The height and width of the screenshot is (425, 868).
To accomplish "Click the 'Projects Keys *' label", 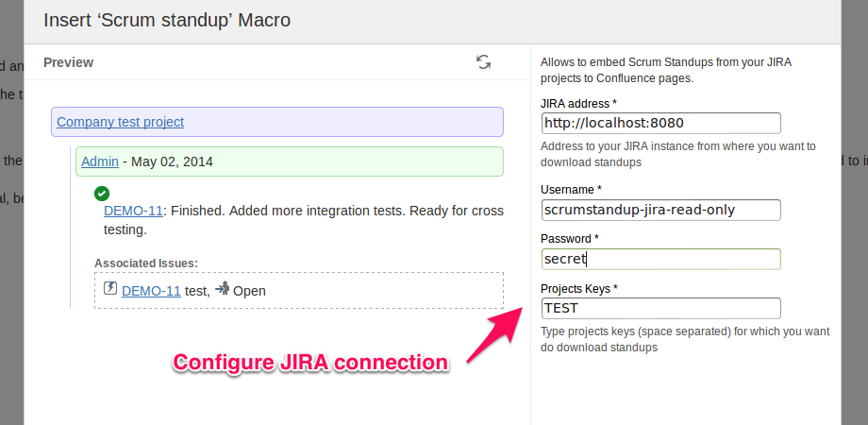I will pos(579,289).
